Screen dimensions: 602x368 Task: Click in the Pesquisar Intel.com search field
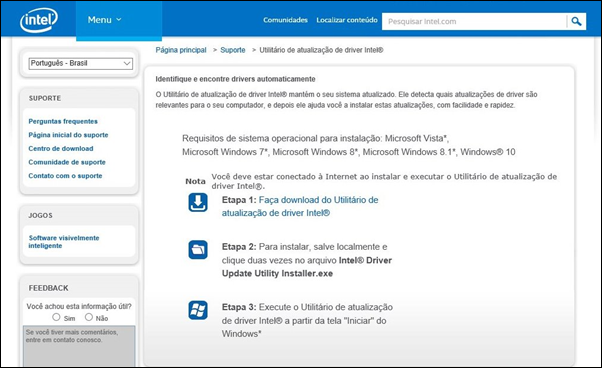click(x=475, y=21)
